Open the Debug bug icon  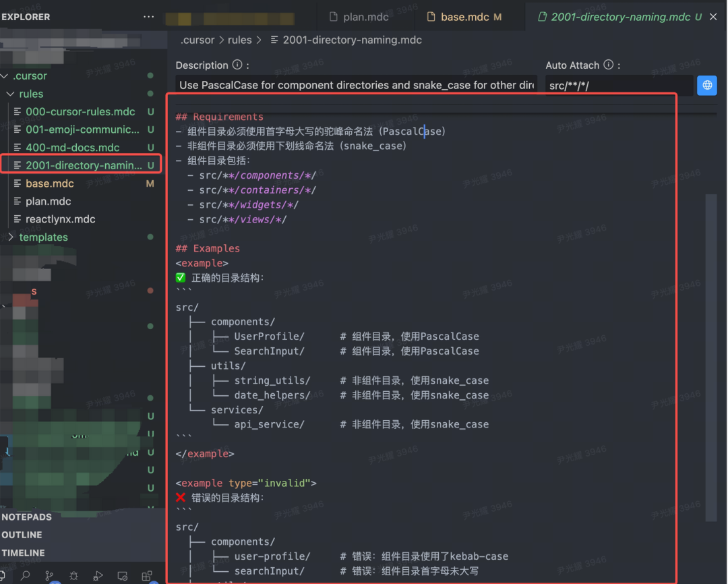(73, 576)
